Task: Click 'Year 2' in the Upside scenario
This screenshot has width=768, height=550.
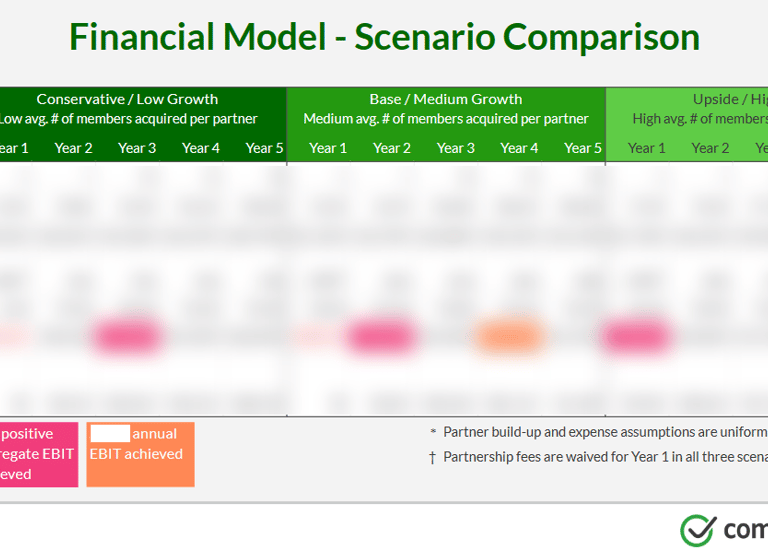Action: 710,148
